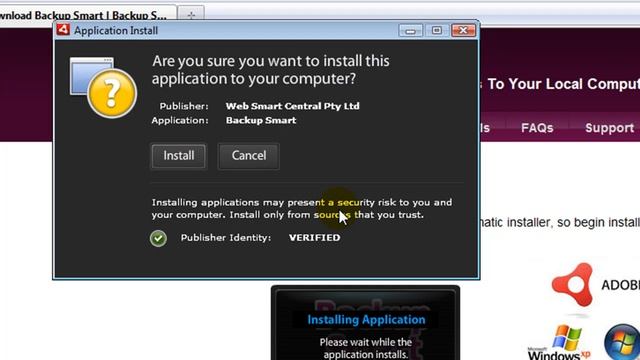640x360 pixels.
Task: Open the Support menu item on the webpage
Action: click(609, 128)
